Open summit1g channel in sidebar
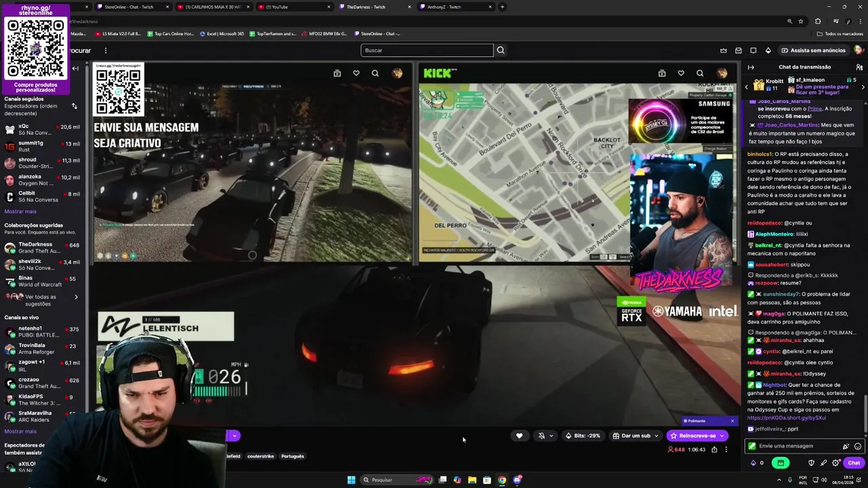868x488 pixels. 42,146
